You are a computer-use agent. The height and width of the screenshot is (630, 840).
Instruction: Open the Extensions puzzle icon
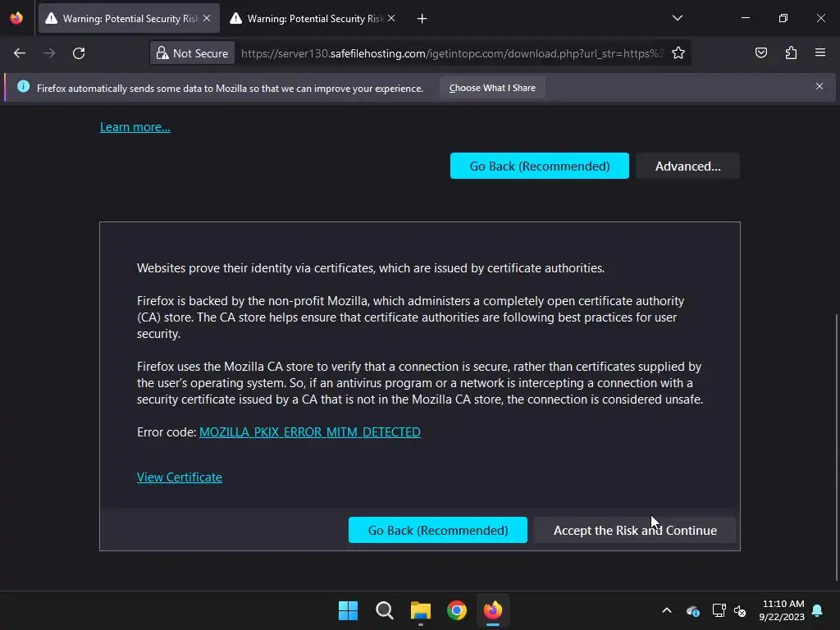791,52
